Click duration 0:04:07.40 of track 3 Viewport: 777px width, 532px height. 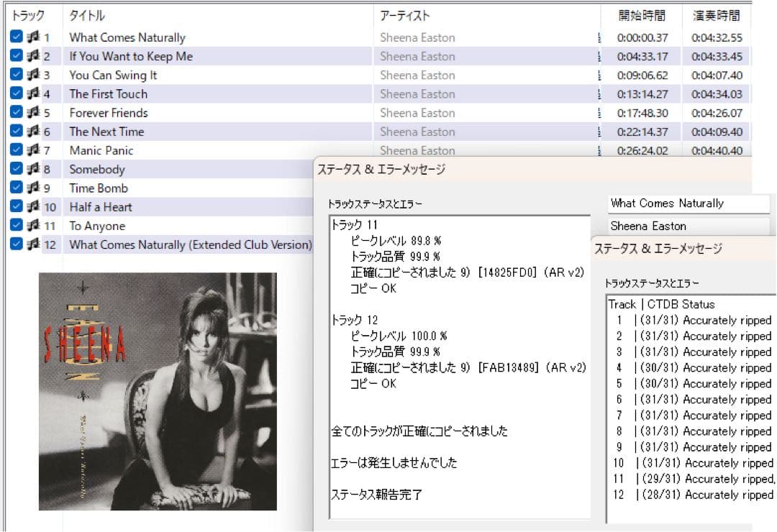(717, 75)
